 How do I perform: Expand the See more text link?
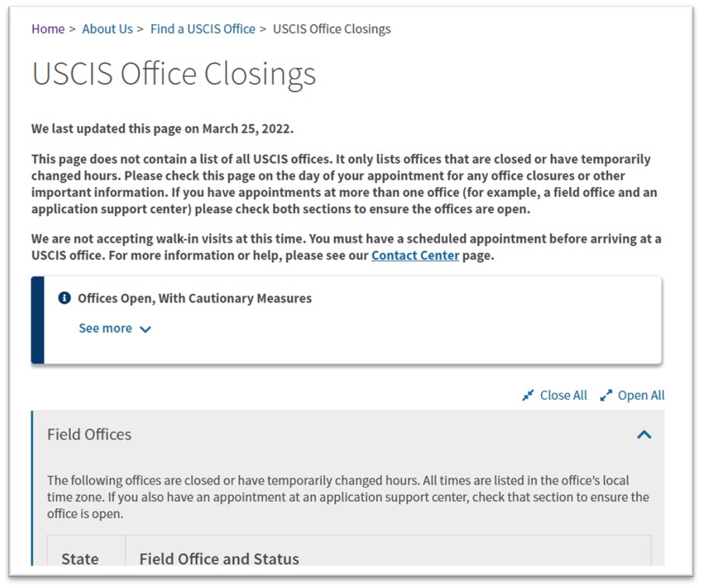(x=106, y=328)
